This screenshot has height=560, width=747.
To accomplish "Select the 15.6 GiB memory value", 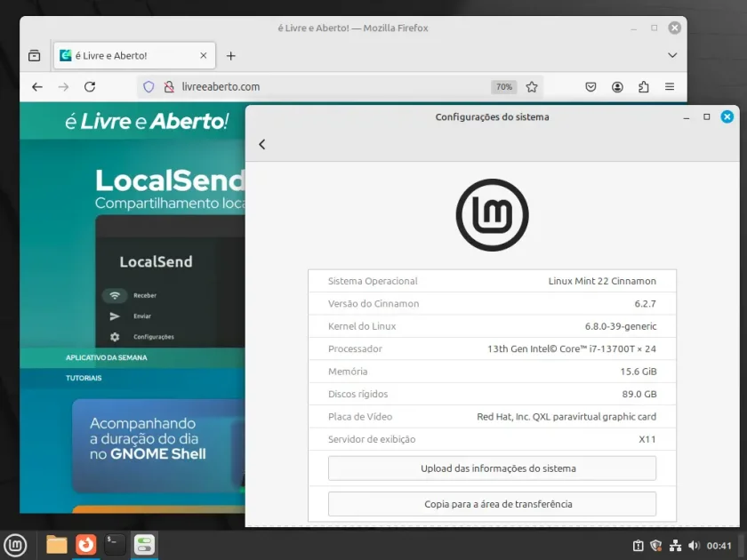I will (x=639, y=372).
